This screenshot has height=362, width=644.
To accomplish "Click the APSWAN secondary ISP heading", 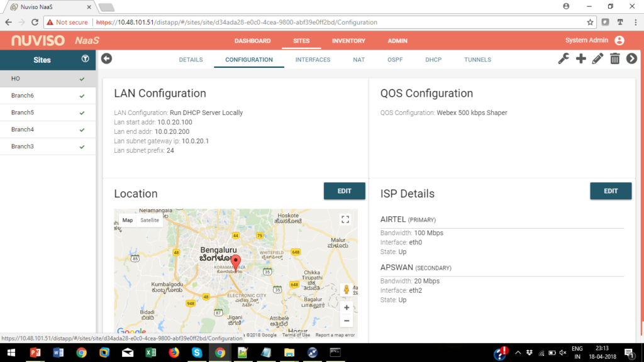I will pyautogui.click(x=416, y=268).
